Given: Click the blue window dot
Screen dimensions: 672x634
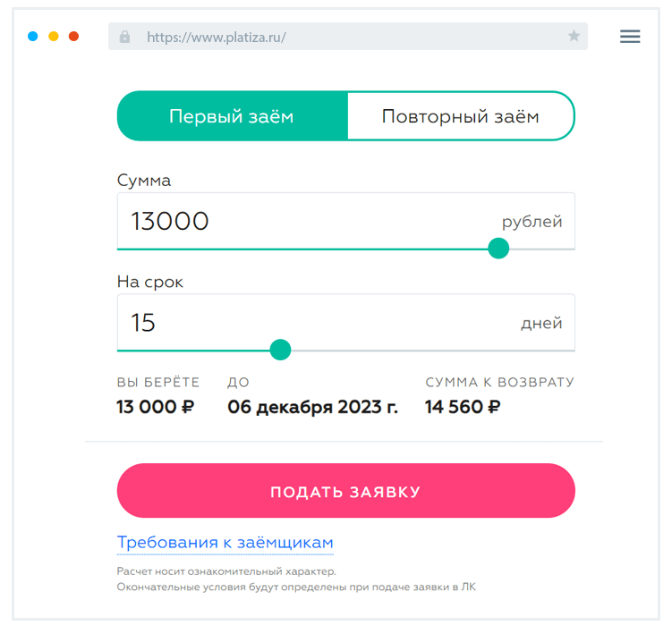Looking at the screenshot, I should pos(33,37).
